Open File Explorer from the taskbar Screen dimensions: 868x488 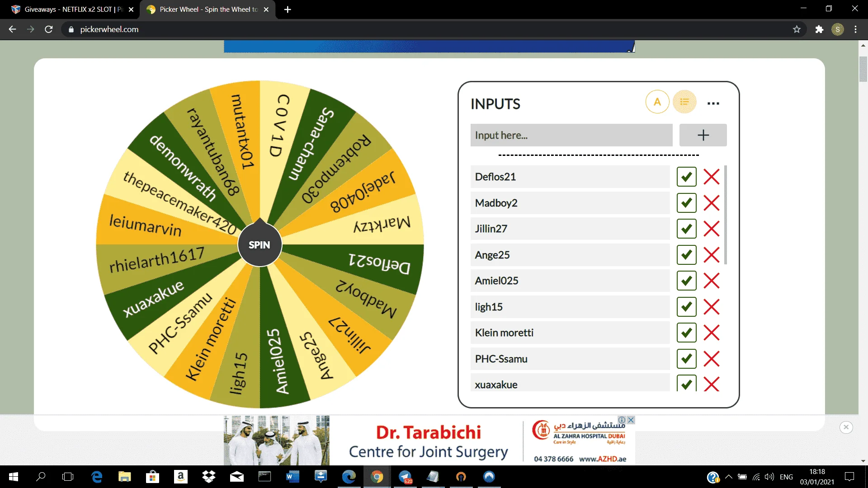pyautogui.click(x=124, y=477)
